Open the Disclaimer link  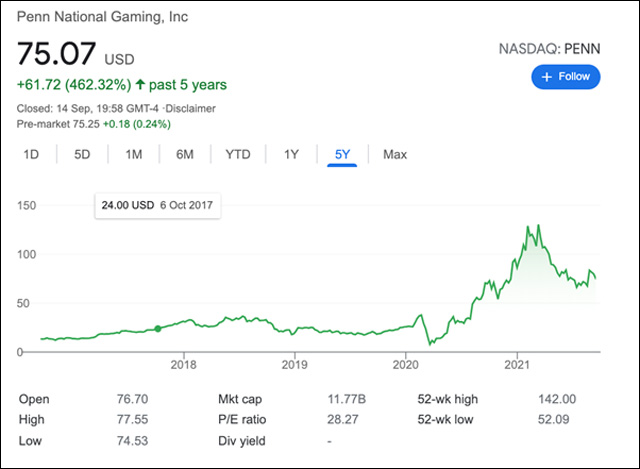[x=189, y=108]
